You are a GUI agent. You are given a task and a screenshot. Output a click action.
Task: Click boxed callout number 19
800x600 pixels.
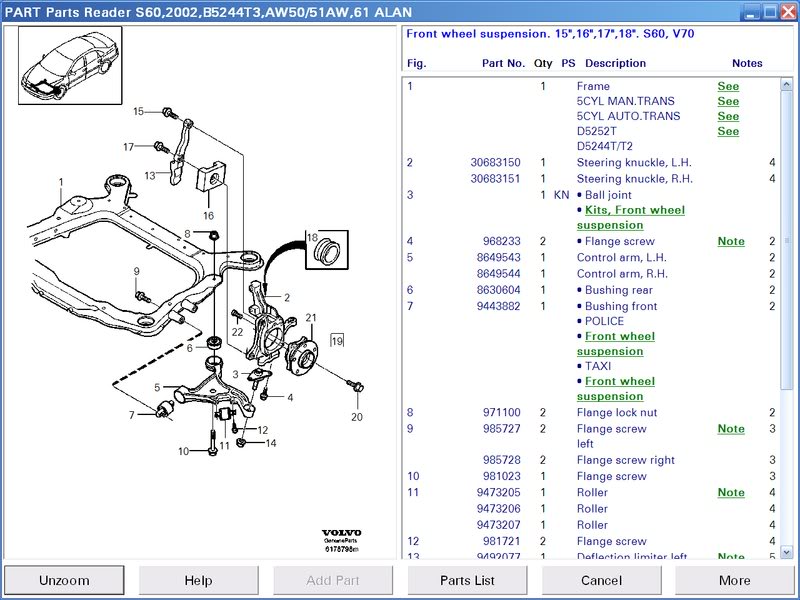pyautogui.click(x=337, y=340)
